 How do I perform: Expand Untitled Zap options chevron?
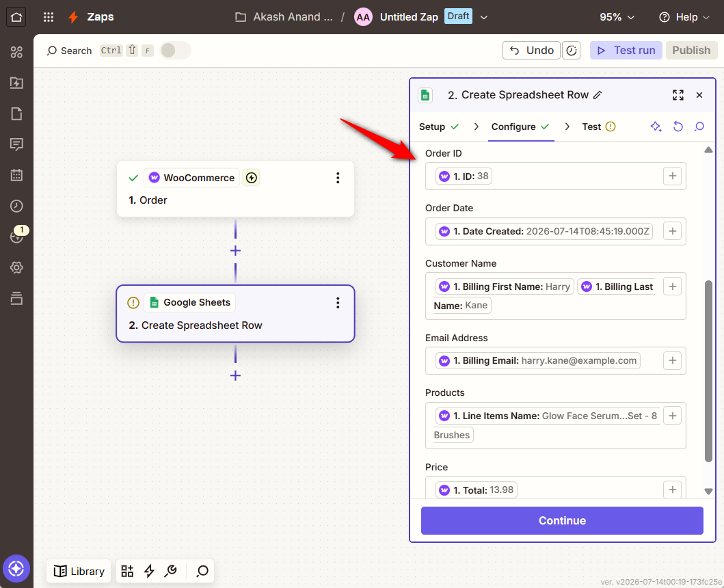(x=484, y=17)
